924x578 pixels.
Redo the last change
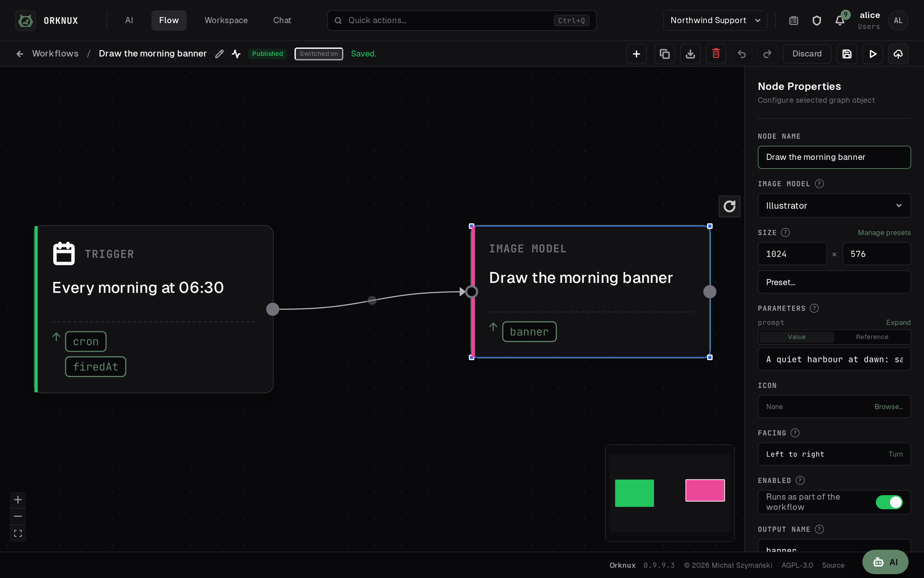767,54
